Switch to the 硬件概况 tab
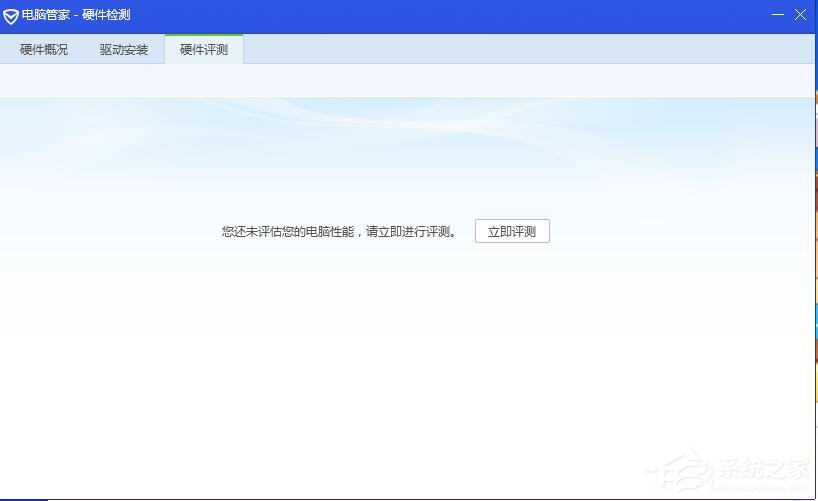Viewport: 818px width, 501px height. (x=44, y=49)
